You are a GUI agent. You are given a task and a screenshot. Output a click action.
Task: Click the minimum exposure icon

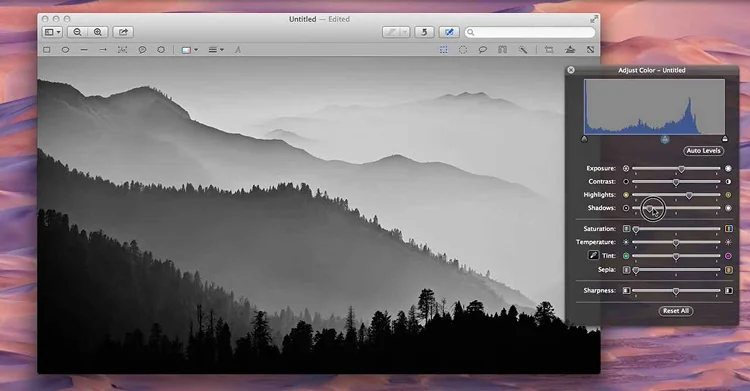tap(626, 168)
